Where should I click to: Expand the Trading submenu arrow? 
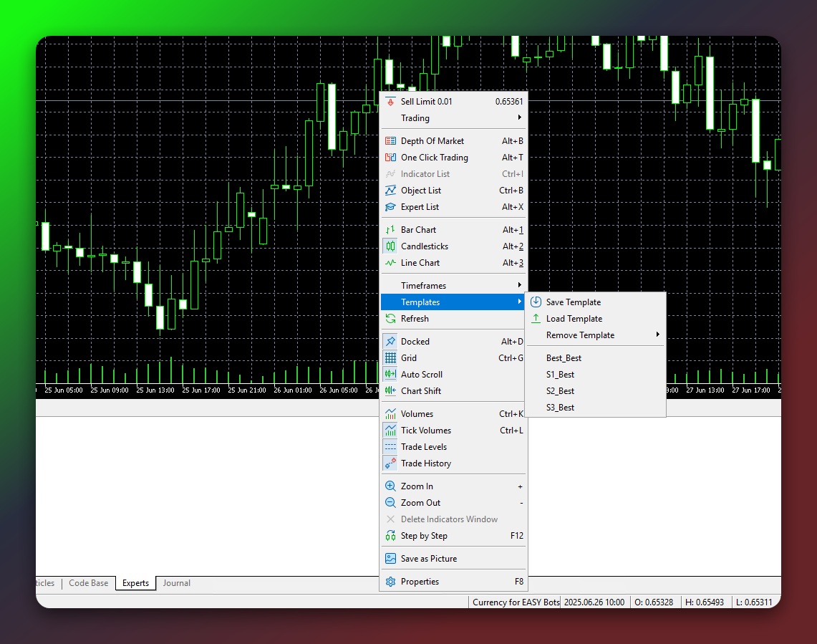[x=519, y=118]
